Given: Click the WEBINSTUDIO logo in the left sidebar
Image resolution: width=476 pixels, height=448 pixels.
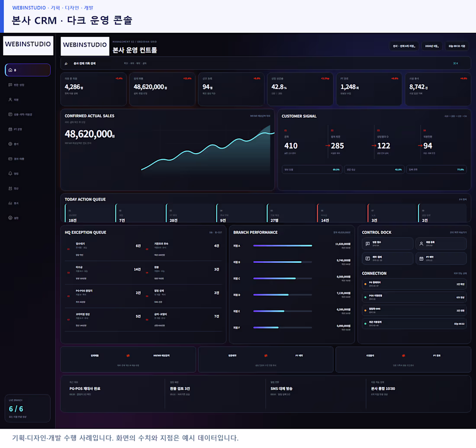Looking at the screenshot, I should coord(28,45).
